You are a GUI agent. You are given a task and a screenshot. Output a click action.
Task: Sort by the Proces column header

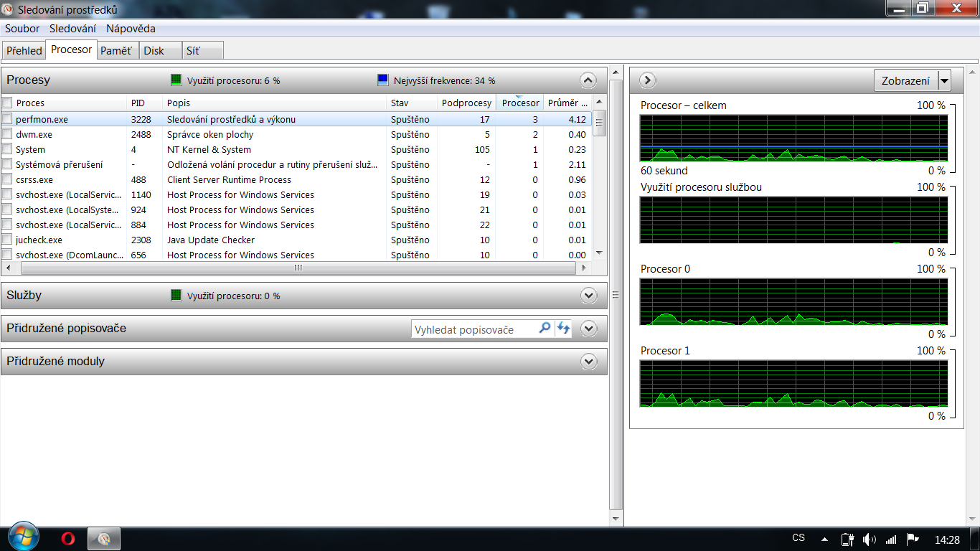[70, 103]
